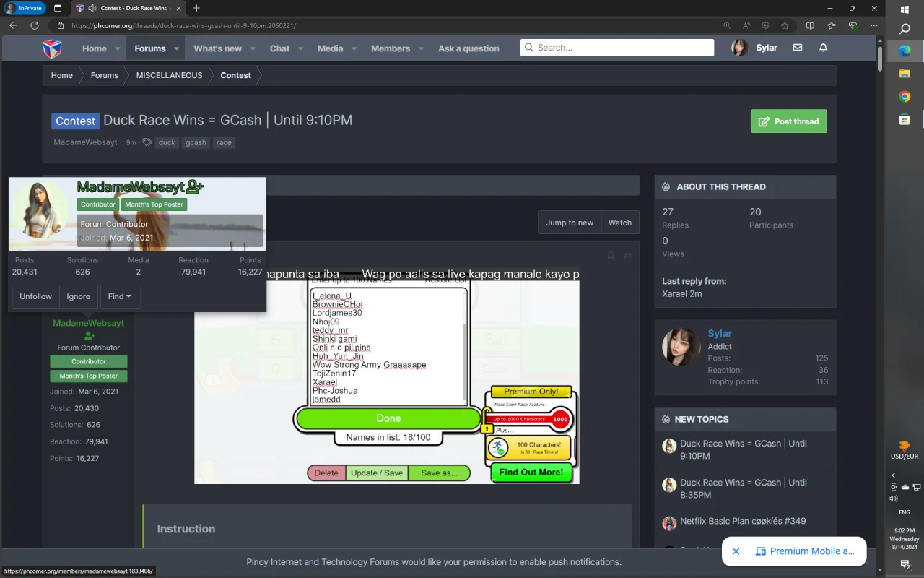This screenshot has width=924, height=578.
Task: Open the alerts bell icon
Action: 823,48
